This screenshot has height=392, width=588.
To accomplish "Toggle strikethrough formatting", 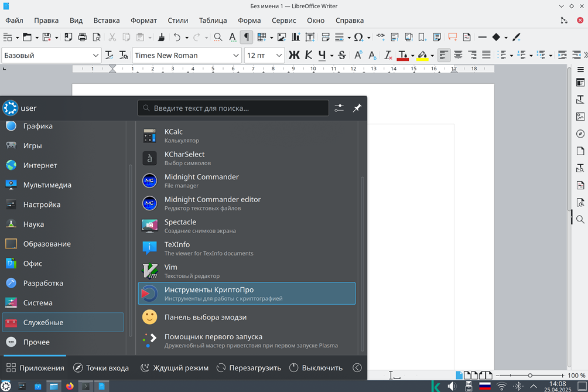I will coord(341,56).
